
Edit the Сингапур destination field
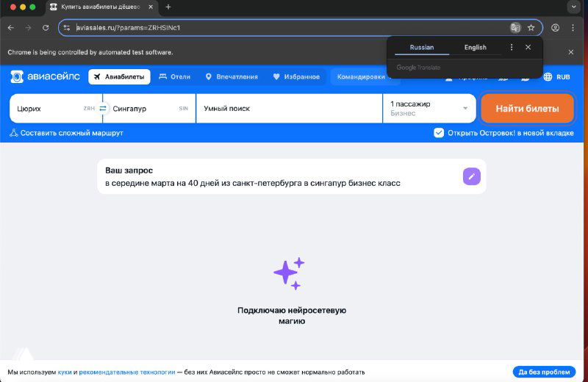149,108
